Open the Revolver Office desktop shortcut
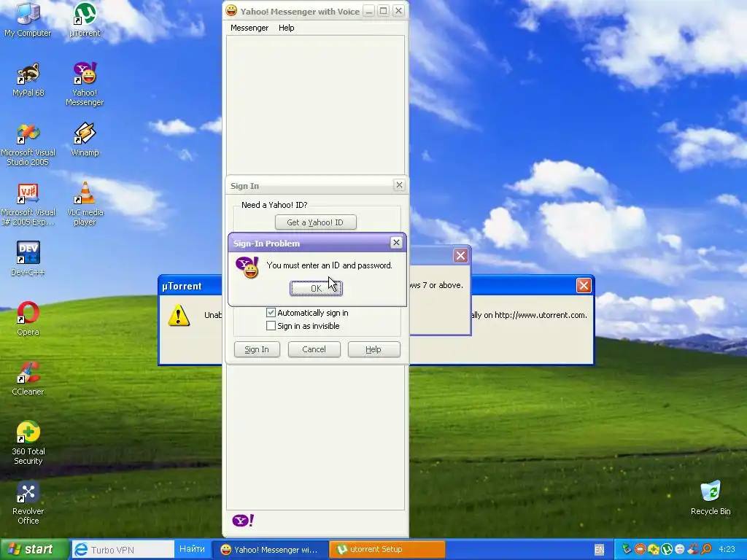Image resolution: width=747 pixels, height=560 pixels. [28, 503]
